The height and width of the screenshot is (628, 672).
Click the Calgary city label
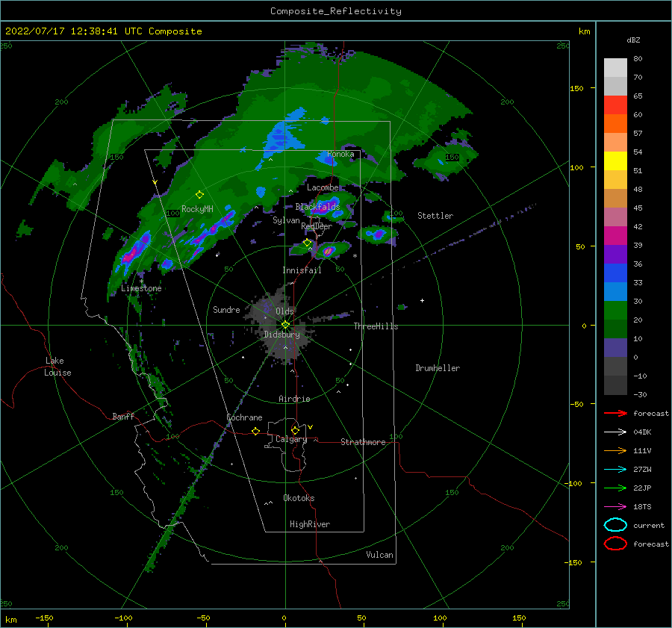[x=291, y=439]
